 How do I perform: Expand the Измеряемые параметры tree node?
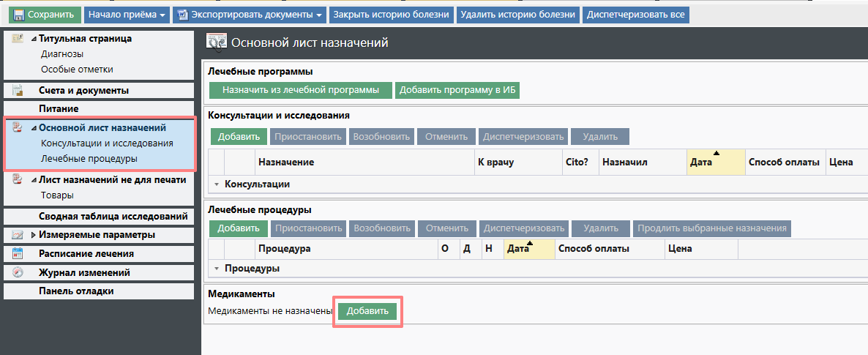point(34,235)
